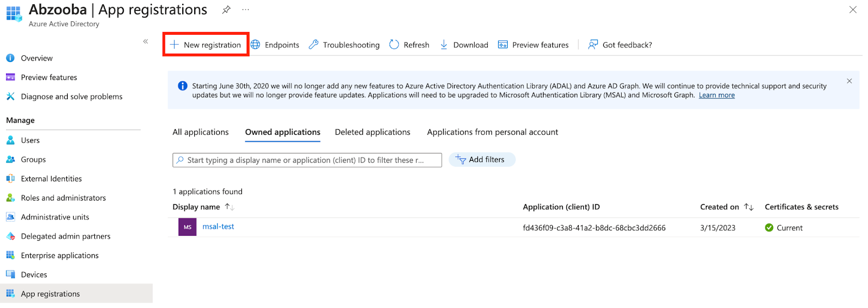
Task: Sort by Display name column
Action: (x=203, y=207)
